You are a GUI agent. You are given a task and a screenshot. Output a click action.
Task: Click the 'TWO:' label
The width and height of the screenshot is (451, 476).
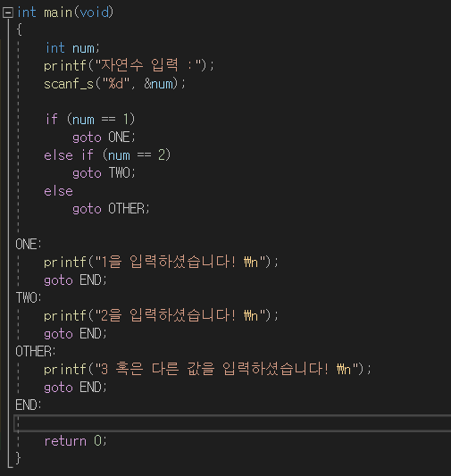29,297
